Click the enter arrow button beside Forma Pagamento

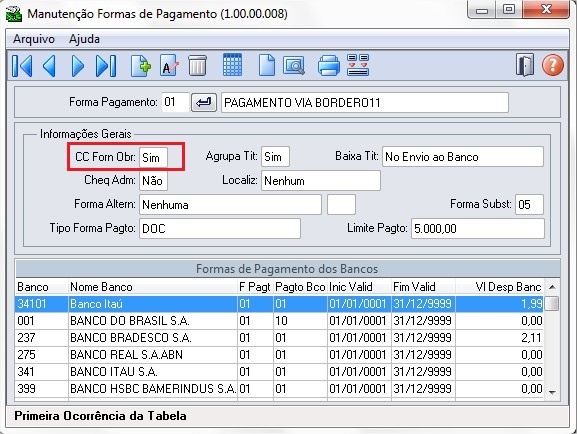click(204, 102)
